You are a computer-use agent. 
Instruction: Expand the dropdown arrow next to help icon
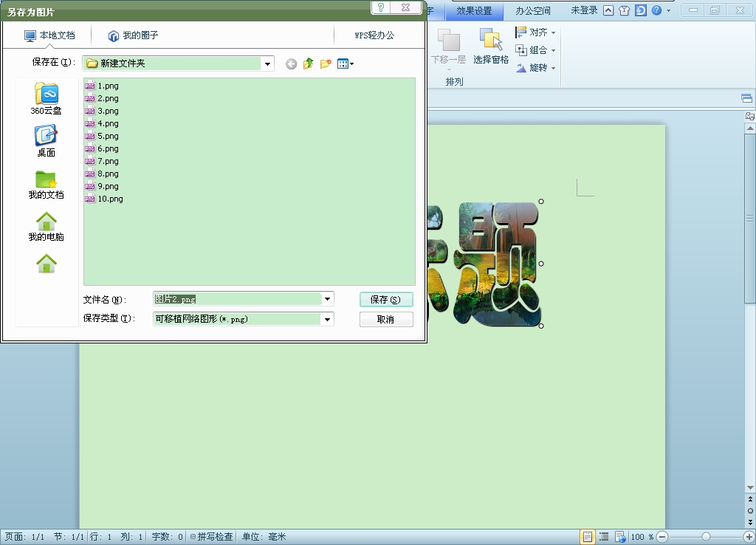(x=669, y=10)
